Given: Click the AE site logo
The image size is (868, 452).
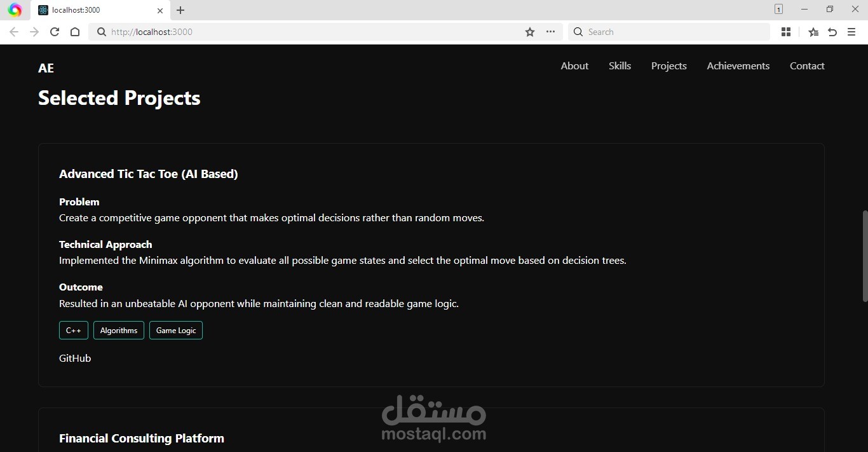Looking at the screenshot, I should point(46,69).
